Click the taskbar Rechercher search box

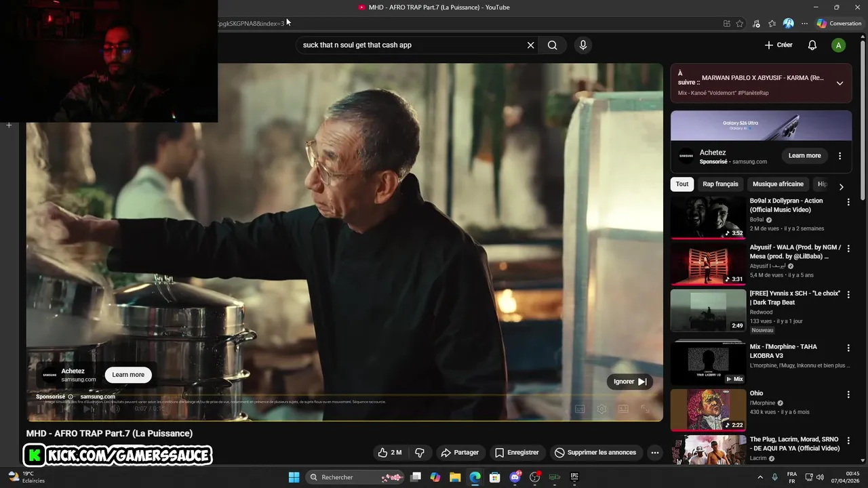[x=355, y=477]
